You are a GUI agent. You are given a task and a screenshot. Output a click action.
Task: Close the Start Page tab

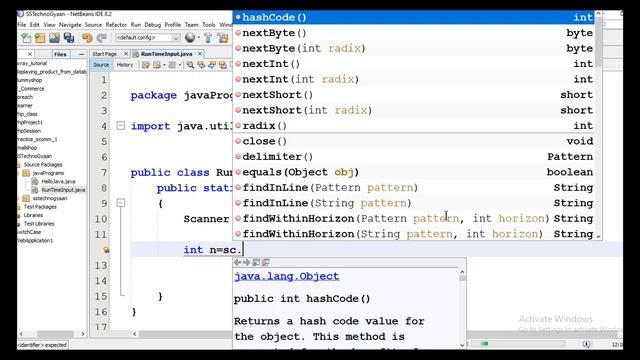[126, 54]
